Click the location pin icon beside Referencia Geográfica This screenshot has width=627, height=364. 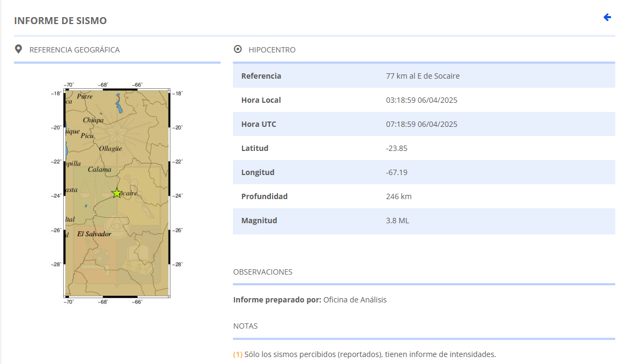pos(19,49)
